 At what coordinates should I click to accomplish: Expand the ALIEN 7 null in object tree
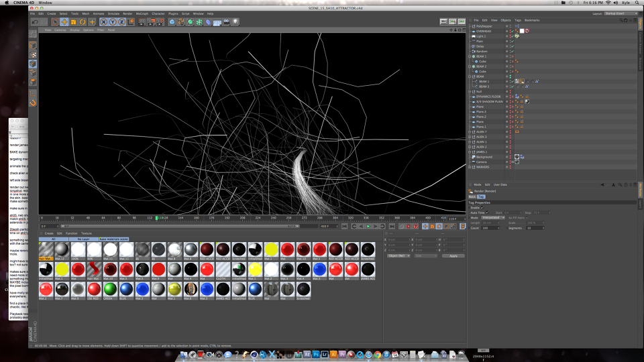click(470, 132)
